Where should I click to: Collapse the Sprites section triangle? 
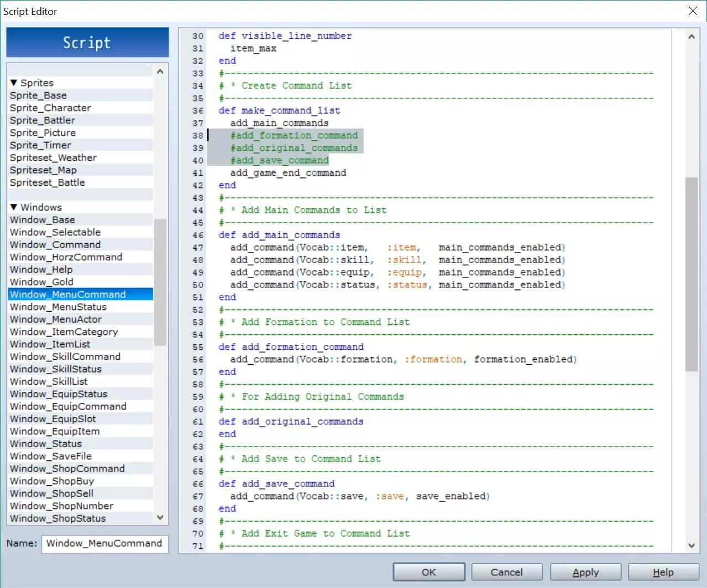14,83
